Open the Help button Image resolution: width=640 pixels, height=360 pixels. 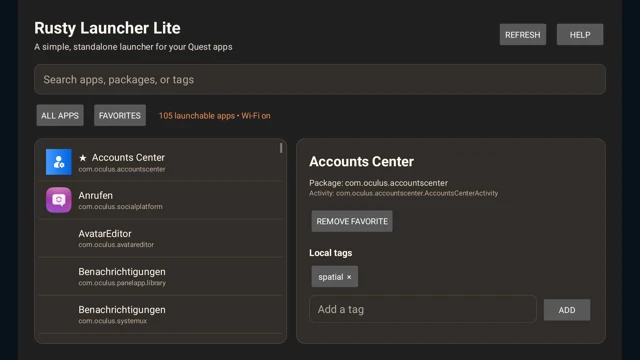coord(580,35)
